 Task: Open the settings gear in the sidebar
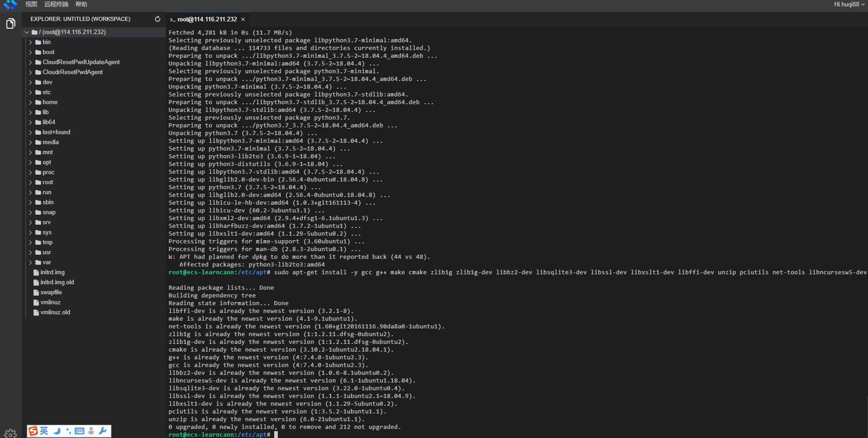[10, 433]
